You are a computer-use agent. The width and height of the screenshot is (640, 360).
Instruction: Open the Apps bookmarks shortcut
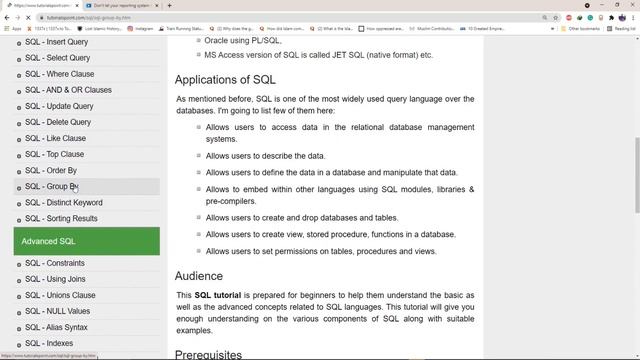13,29
